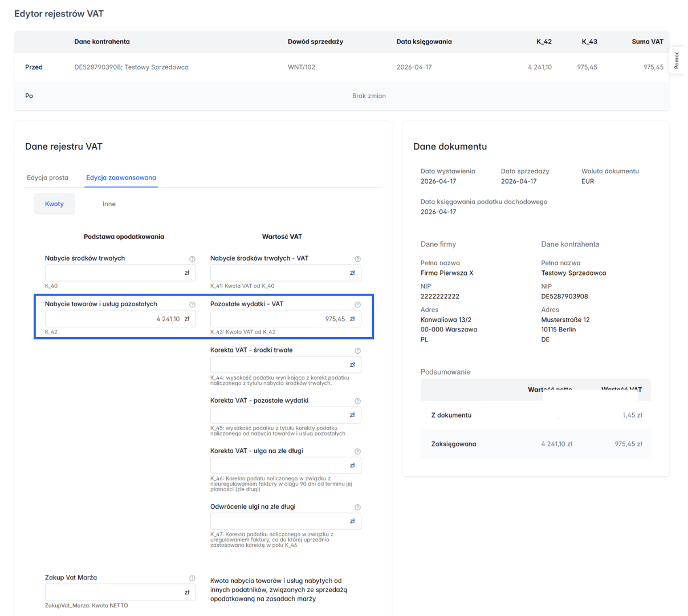
Task: Click help icon beside Pozostałe wydatki - VAT
Action: tap(357, 305)
